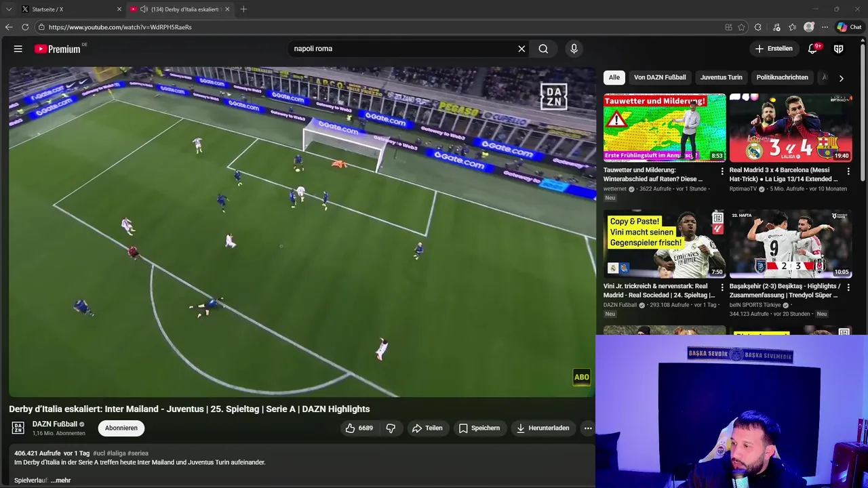This screenshot has width=868, height=488.
Task: Dislike the video with thumbs-down
Action: coord(391,428)
